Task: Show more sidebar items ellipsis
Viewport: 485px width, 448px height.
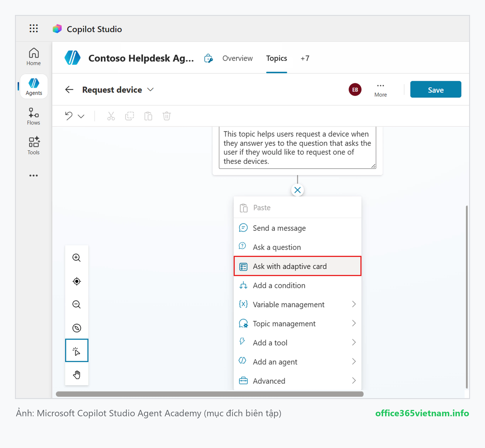Action: [34, 176]
